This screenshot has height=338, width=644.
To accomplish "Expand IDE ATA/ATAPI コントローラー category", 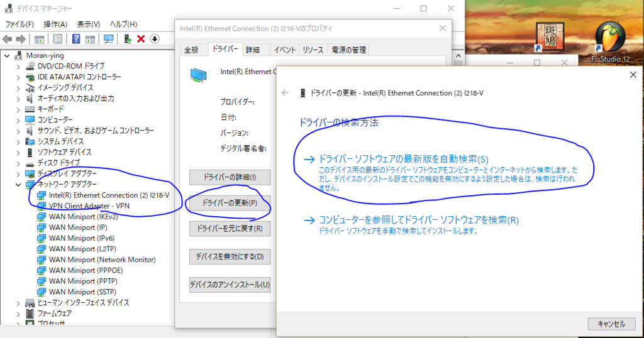I will [18, 77].
